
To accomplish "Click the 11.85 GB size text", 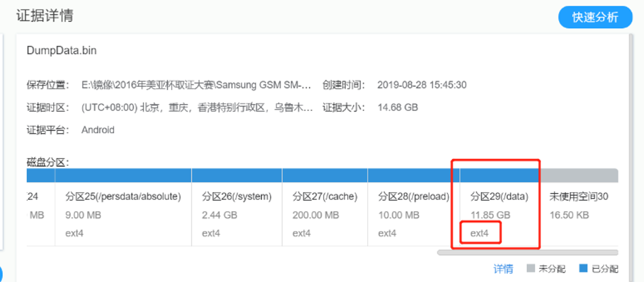I will tap(490, 215).
